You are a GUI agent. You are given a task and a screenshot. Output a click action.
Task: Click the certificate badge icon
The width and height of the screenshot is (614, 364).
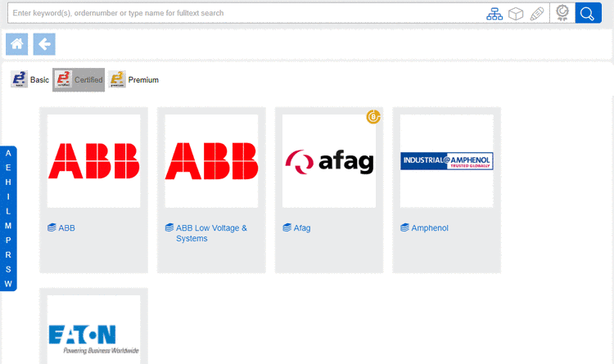tap(562, 13)
